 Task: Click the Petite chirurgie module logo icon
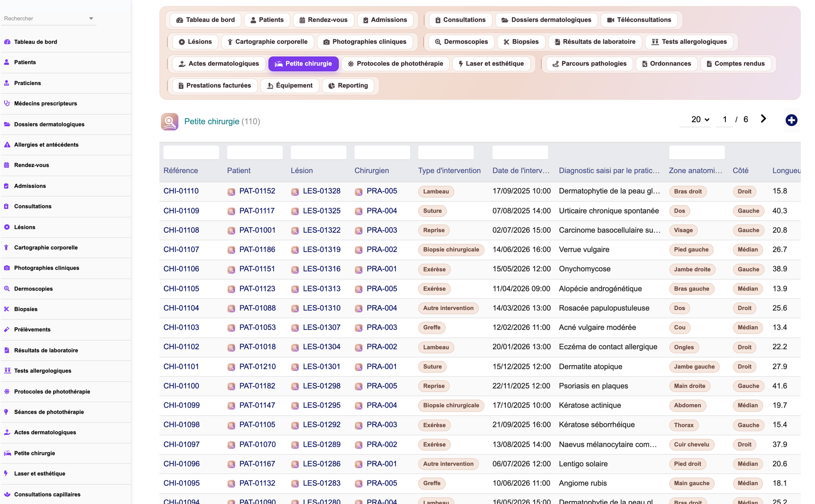170,122
